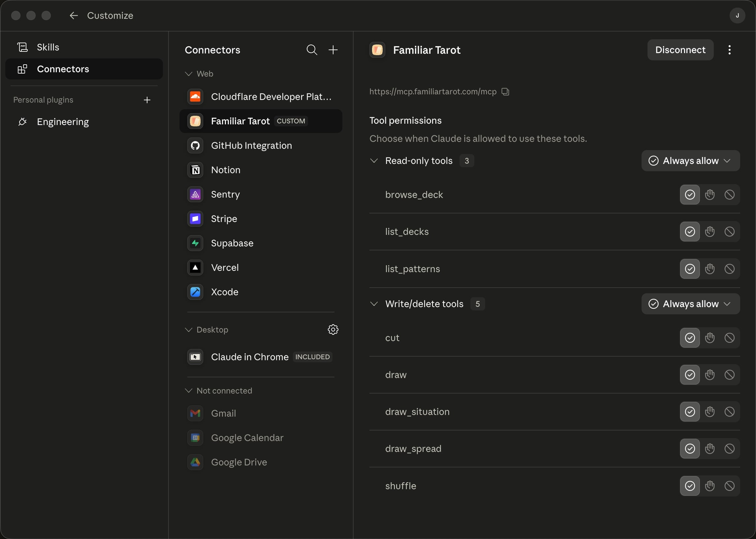
Task: Click the GitHub Integration icon
Action: point(195,145)
